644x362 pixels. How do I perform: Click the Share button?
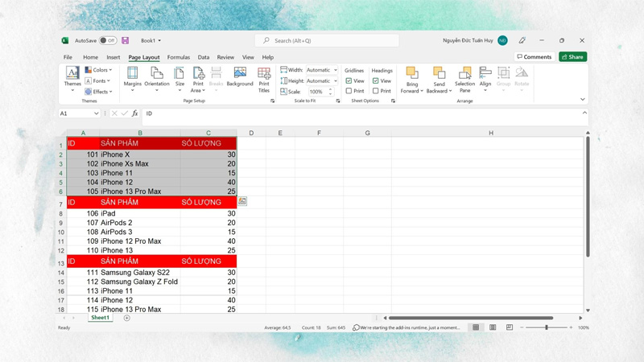(572, 56)
